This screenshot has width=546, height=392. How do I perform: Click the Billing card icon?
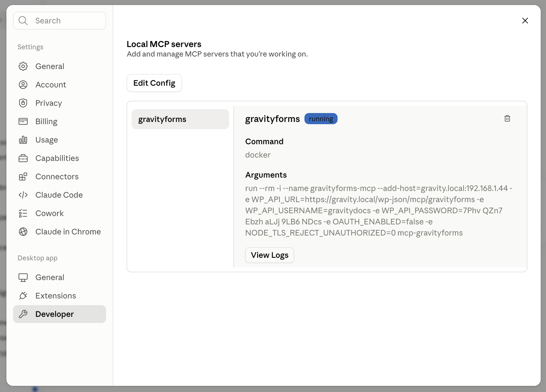click(x=23, y=121)
